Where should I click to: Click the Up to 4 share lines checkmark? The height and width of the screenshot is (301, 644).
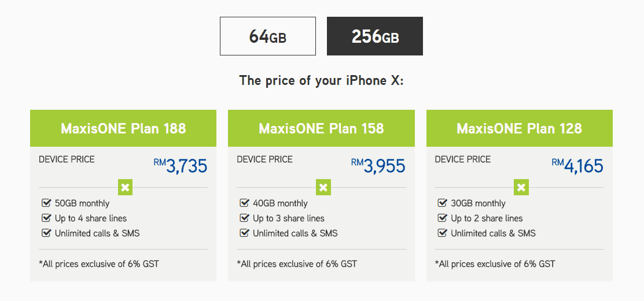tap(46, 218)
